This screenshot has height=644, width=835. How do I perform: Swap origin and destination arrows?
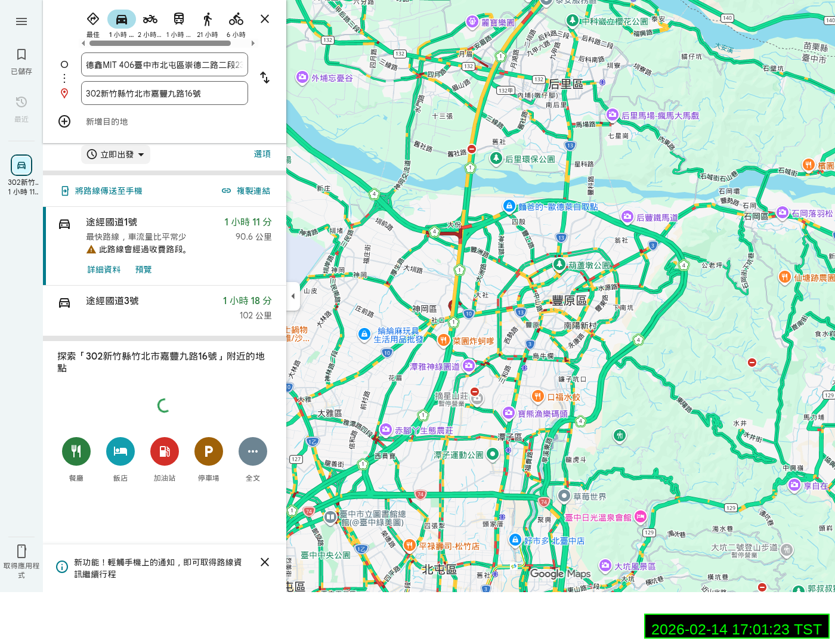pos(265,78)
